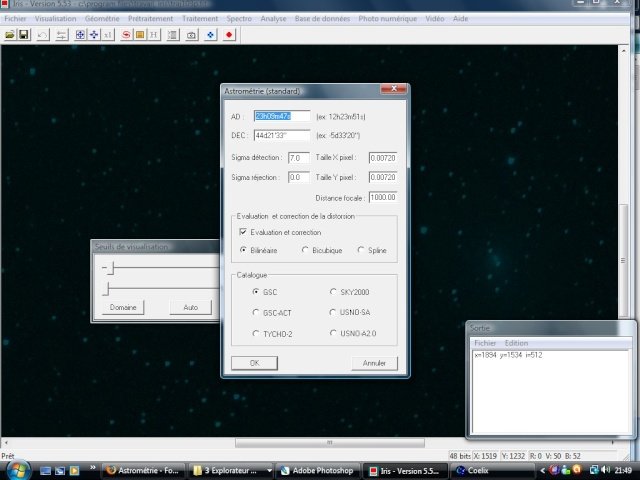Open the Traitement menu
The height and width of the screenshot is (480, 640).
pyautogui.click(x=200, y=19)
